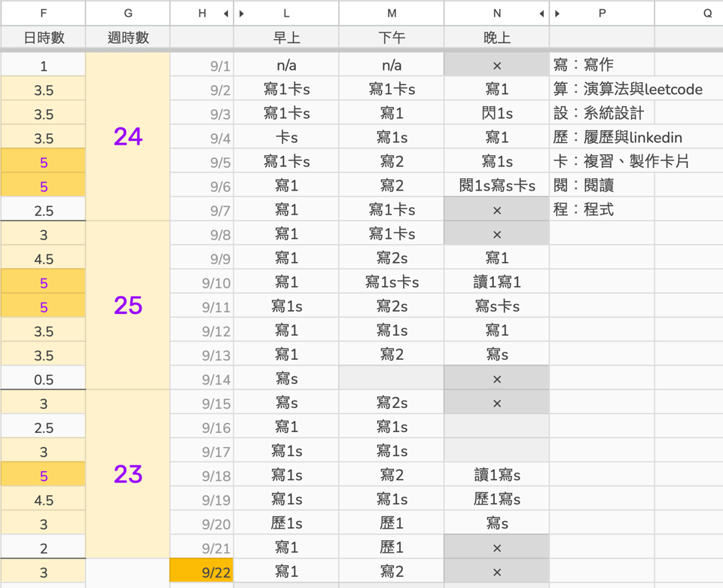Select column F header

coord(43,14)
